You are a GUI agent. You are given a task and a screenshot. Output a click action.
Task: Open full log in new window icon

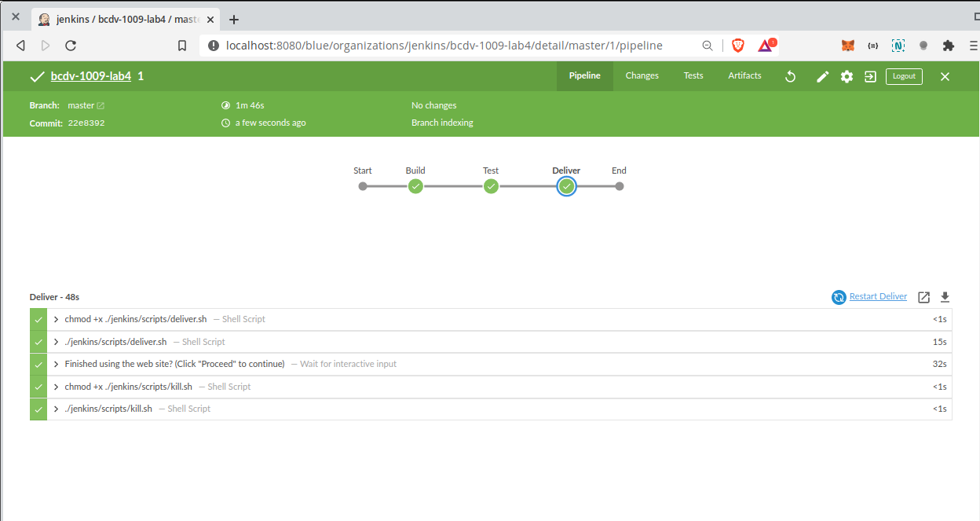point(924,297)
